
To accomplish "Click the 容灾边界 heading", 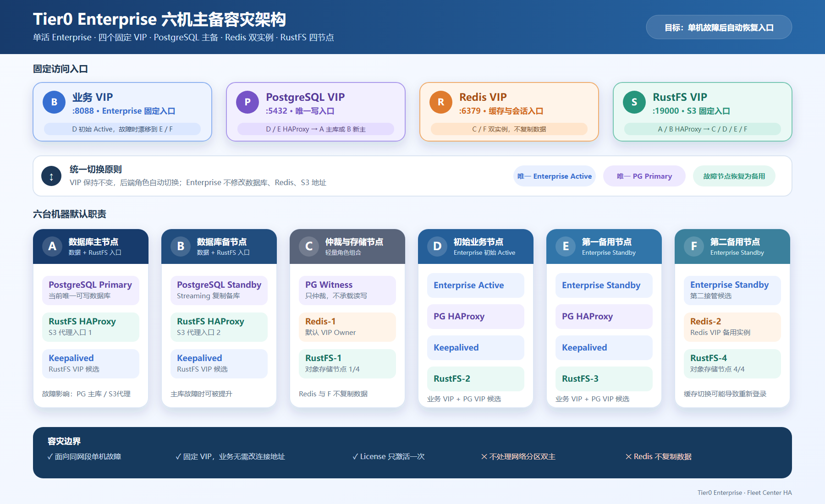I will [64, 441].
